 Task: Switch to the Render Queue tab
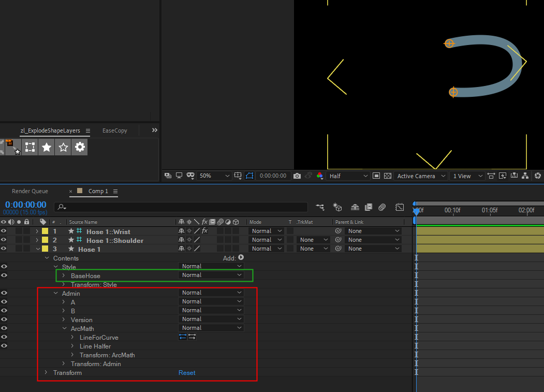pyautogui.click(x=30, y=191)
